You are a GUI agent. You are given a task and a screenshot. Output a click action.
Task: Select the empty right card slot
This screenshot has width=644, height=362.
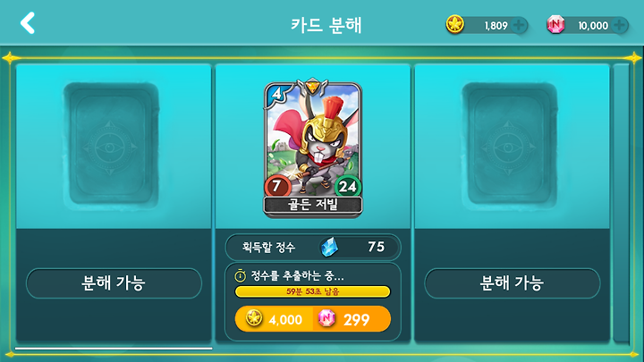[509, 144]
